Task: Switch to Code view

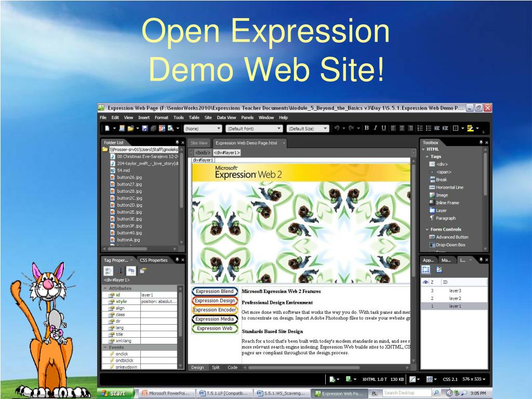Action: [x=232, y=367]
